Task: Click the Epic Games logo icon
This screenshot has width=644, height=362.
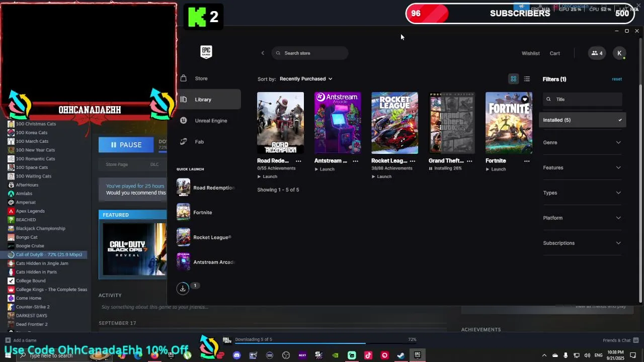Action: point(206,52)
